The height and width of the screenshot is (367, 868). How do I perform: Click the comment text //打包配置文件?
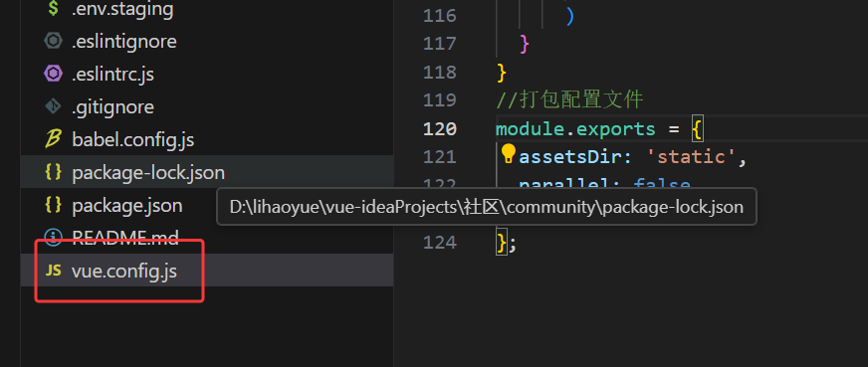pos(569,100)
